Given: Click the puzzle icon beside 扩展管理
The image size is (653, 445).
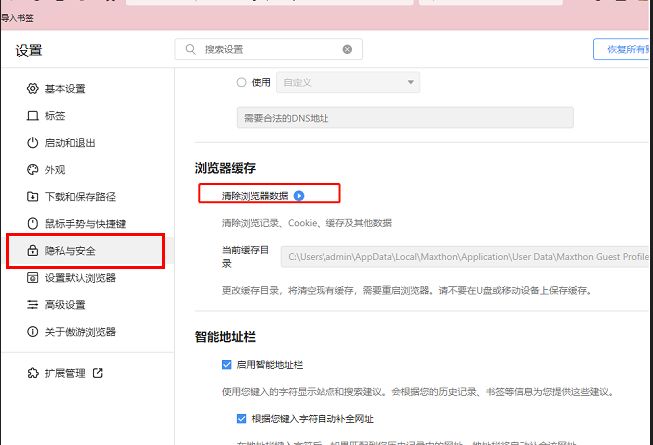Looking at the screenshot, I should coord(33,373).
